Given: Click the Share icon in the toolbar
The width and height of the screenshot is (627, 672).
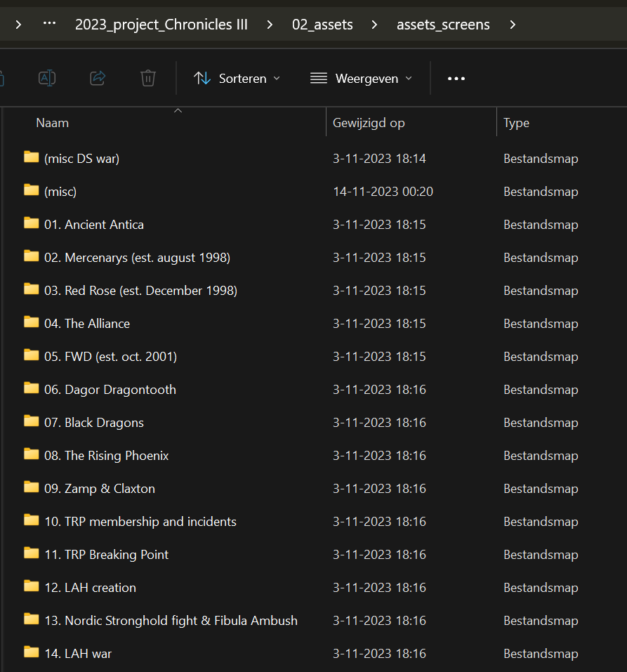Looking at the screenshot, I should [98, 78].
